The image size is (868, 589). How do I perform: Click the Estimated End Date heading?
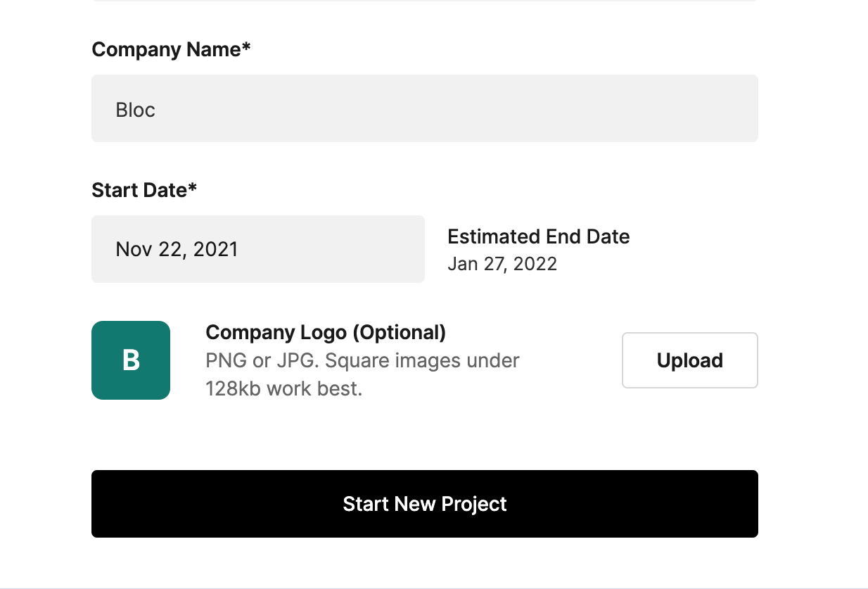[x=538, y=236]
